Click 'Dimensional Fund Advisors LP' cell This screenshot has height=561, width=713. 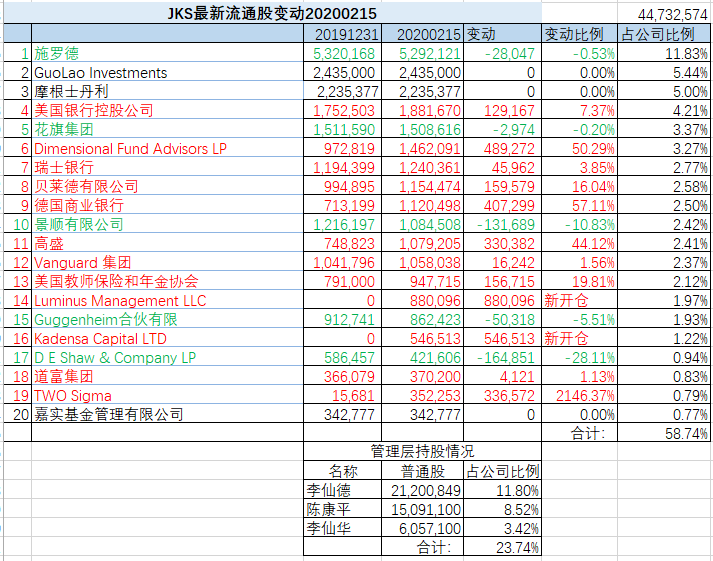[167, 148]
